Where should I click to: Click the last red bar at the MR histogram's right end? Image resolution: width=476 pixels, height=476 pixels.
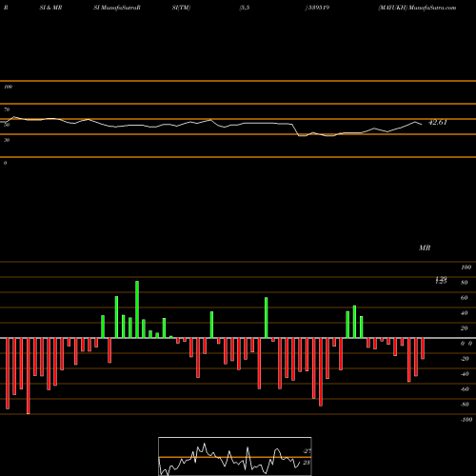[423, 348]
